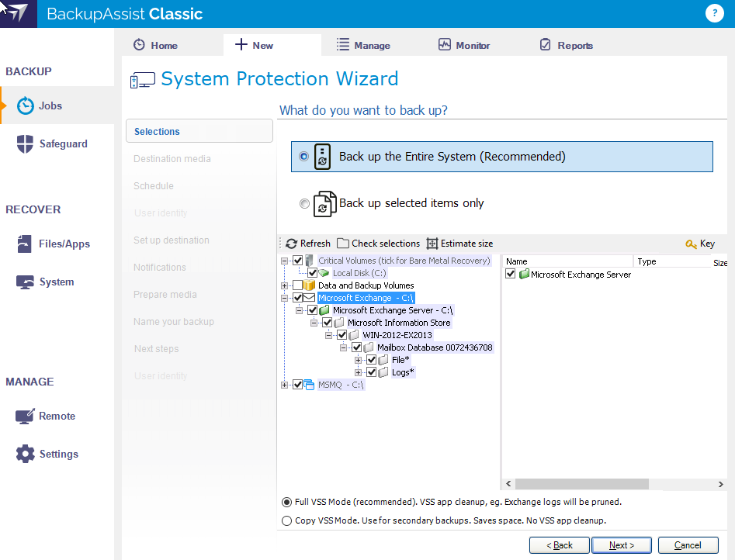Expand the Logs* folder node

(x=359, y=372)
